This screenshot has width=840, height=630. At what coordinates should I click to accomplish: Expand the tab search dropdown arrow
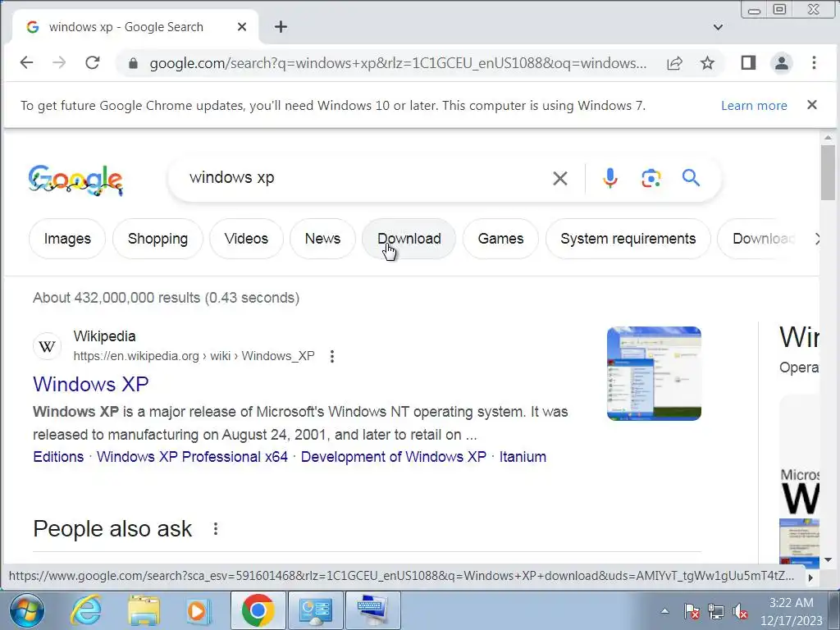click(x=718, y=27)
